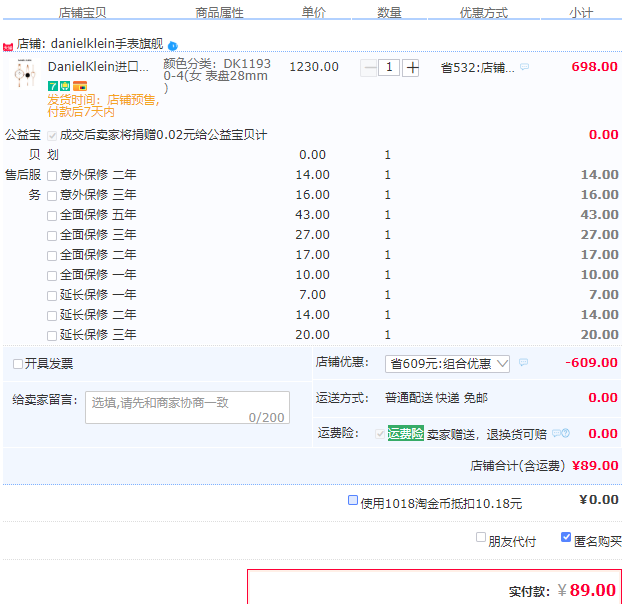Click the 省532:店铺 discount text
The image size is (630, 604).
478,68
